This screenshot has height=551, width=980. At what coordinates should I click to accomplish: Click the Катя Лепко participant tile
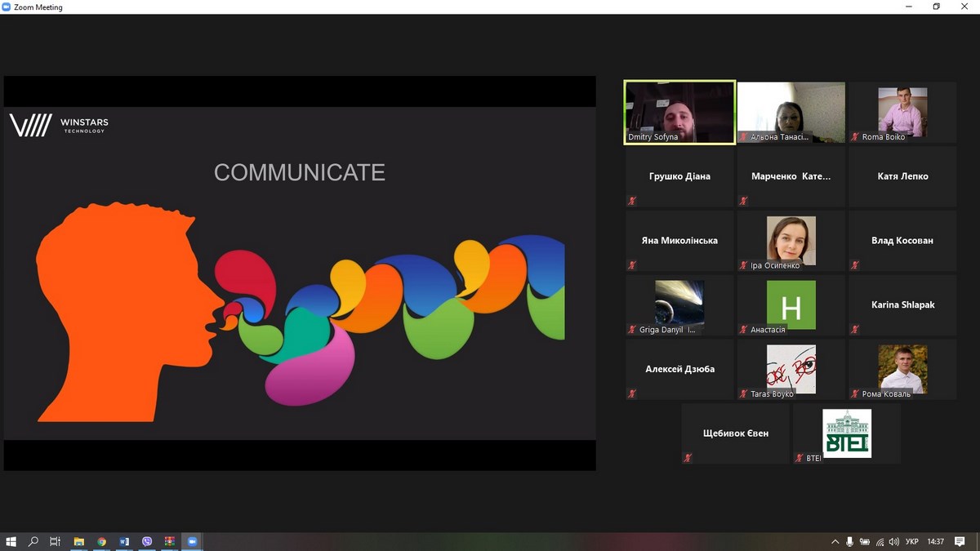tap(902, 176)
